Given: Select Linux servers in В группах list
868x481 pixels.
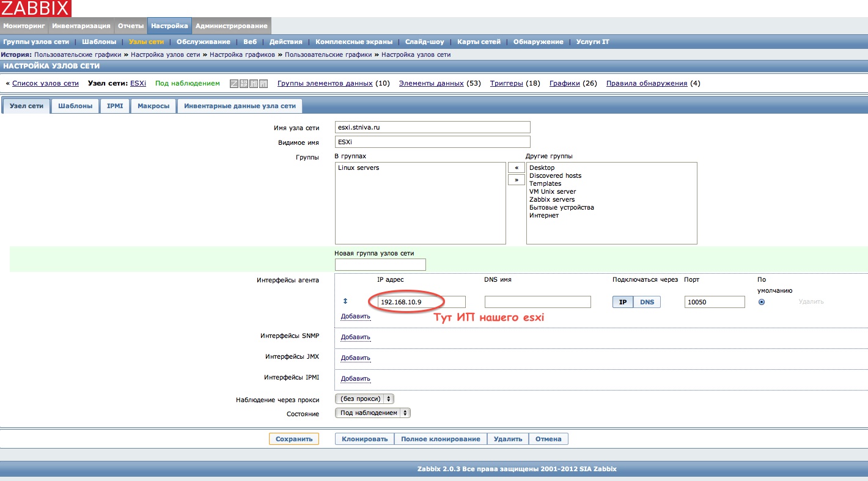Looking at the screenshot, I should click(x=359, y=167).
